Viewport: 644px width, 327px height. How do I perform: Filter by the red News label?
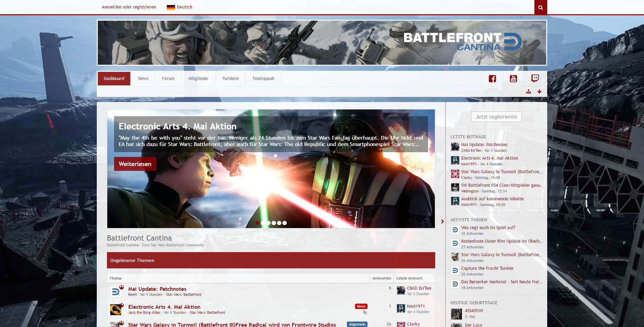[361, 306]
